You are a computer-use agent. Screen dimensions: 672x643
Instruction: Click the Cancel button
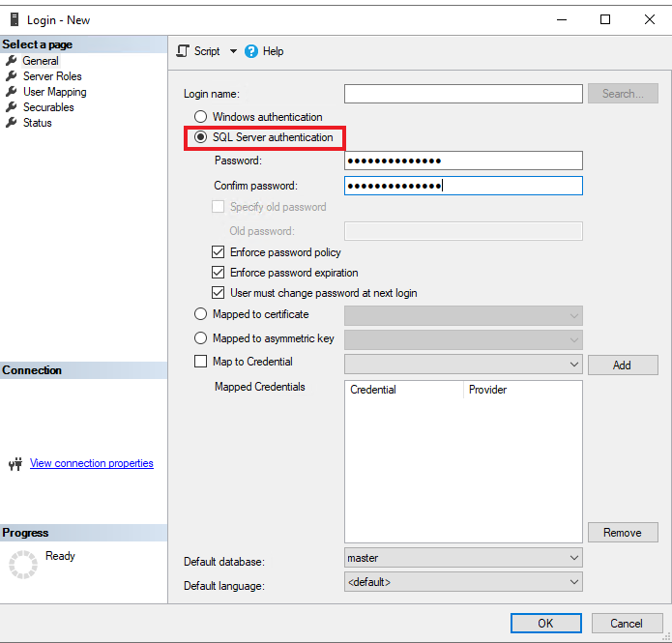(x=627, y=624)
